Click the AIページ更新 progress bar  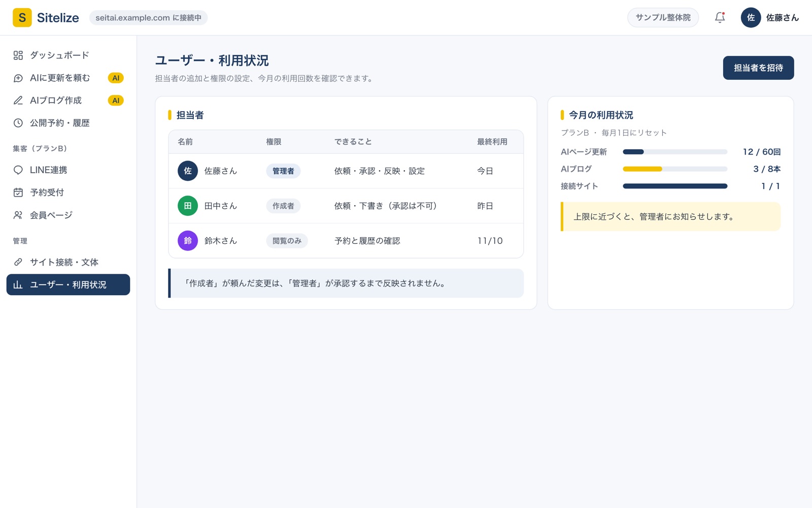pyautogui.click(x=675, y=152)
